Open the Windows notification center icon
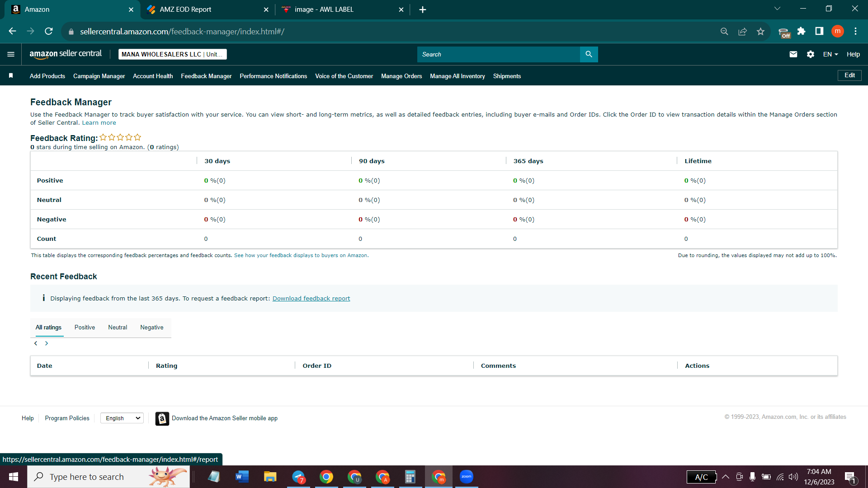Viewport: 868px width, 488px height. coord(850,477)
